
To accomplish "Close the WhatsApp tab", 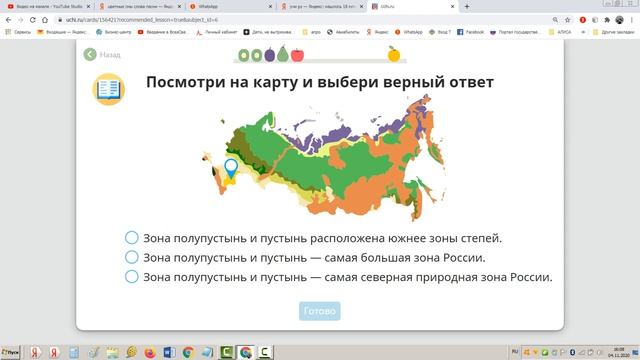I will 270,7.
